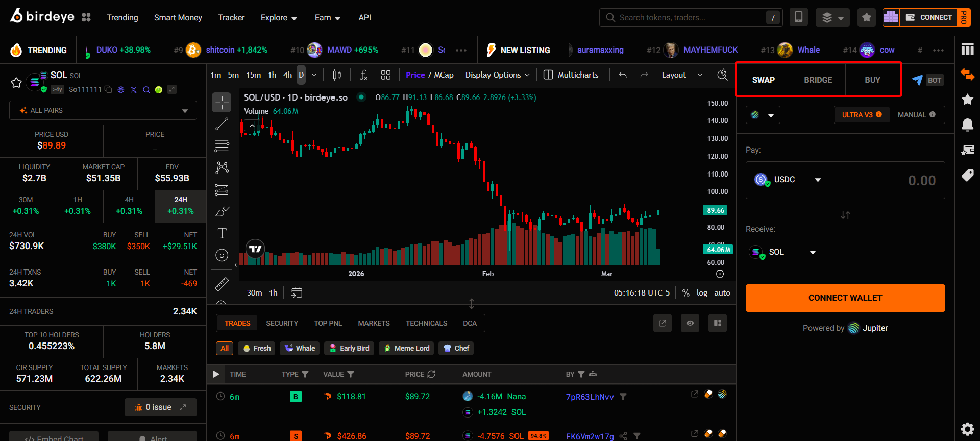Image resolution: width=980 pixels, height=441 pixels.
Task: Toggle auto scale on the chart
Action: coord(722,293)
